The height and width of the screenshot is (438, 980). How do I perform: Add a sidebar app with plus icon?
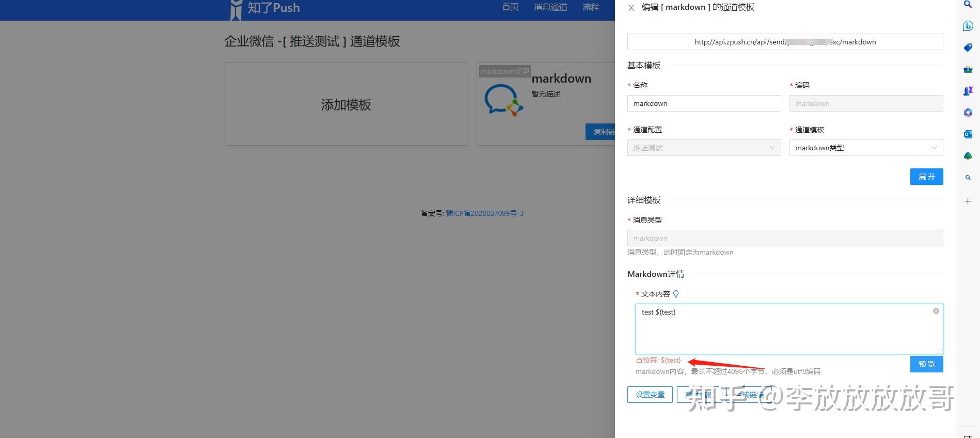point(968,201)
